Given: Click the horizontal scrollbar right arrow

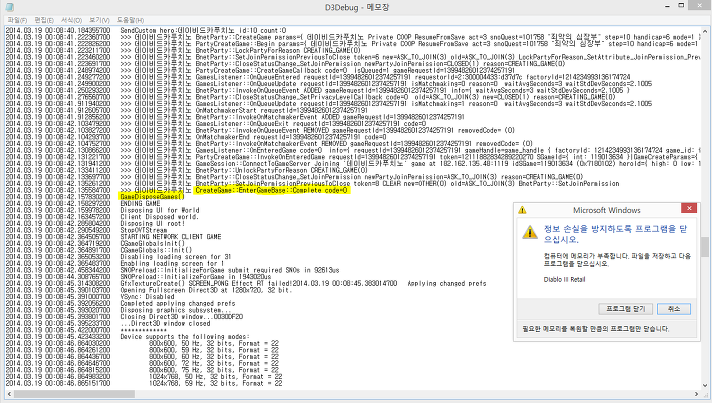Looking at the screenshot, I should coord(697,393).
